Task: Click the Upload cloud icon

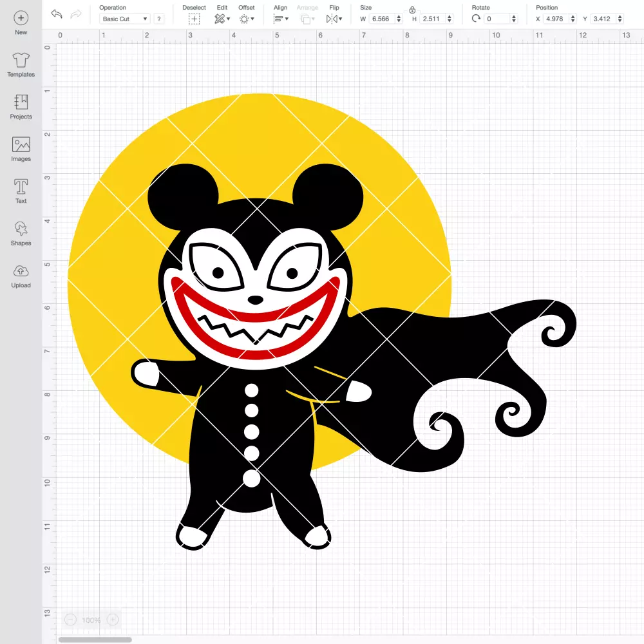Action: point(21,271)
